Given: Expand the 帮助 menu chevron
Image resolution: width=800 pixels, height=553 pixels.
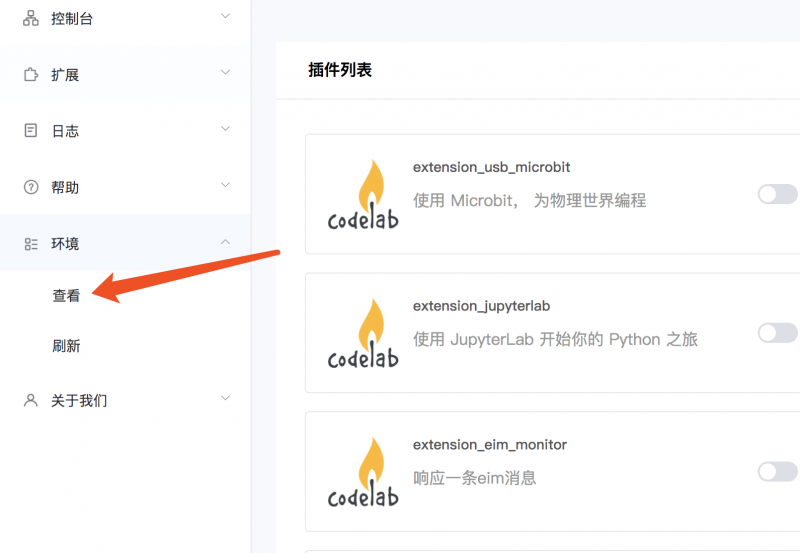Looking at the screenshot, I should (225, 184).
